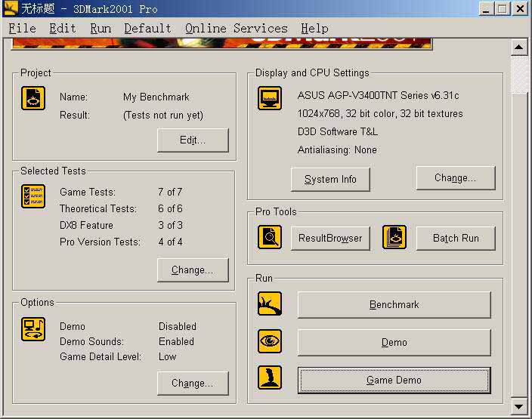Click the Project file icon

[x=33, y=98]
